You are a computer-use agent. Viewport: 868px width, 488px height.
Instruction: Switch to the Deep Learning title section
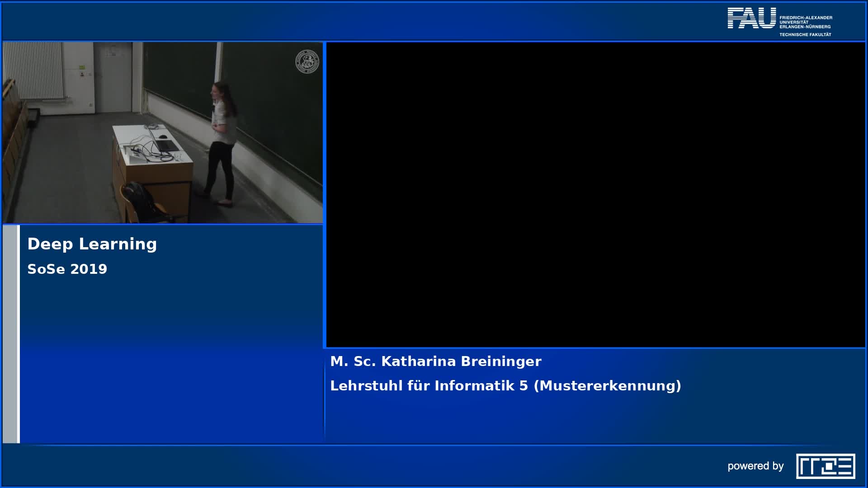(92, 244)
